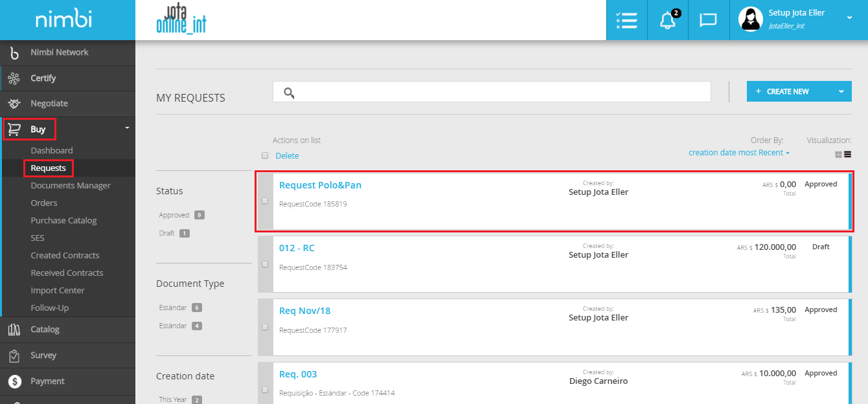Click the Diego Carneiro creator name
The height and width of the screenshot is (404, 868).
(599, 381)
